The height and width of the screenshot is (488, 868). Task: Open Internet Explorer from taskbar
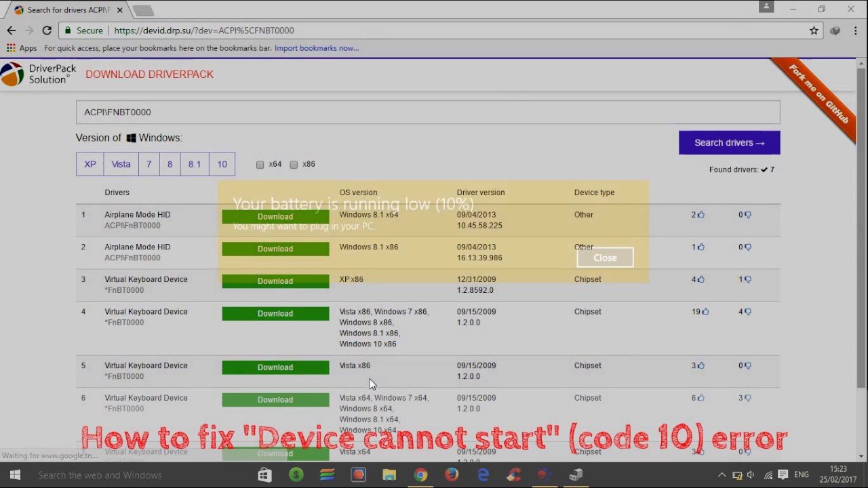click(x=483, y=475)
